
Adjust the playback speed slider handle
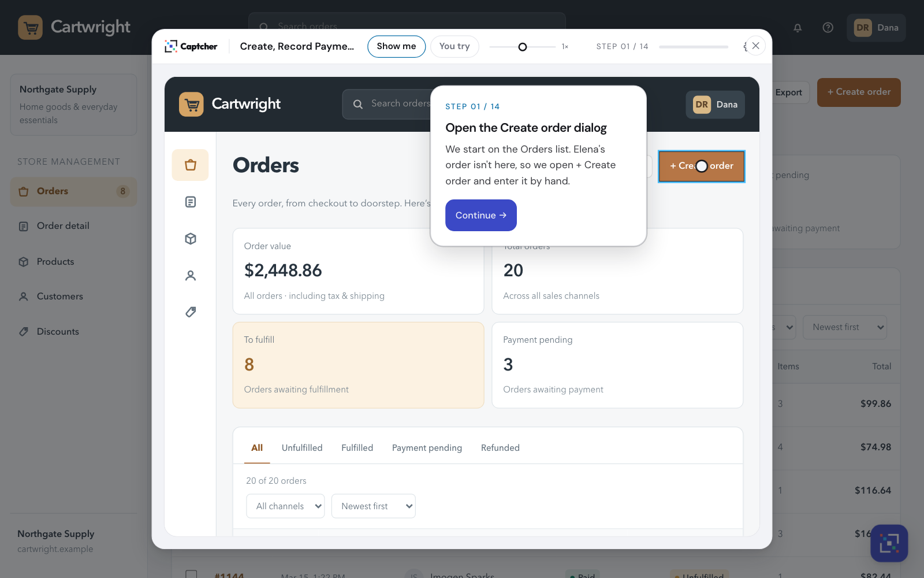tap(523, 47)
